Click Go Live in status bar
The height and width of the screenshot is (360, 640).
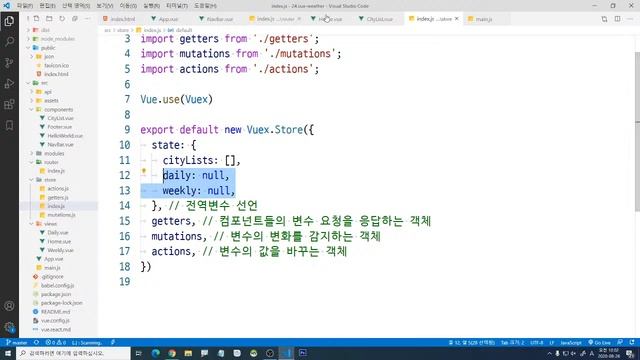599,342
